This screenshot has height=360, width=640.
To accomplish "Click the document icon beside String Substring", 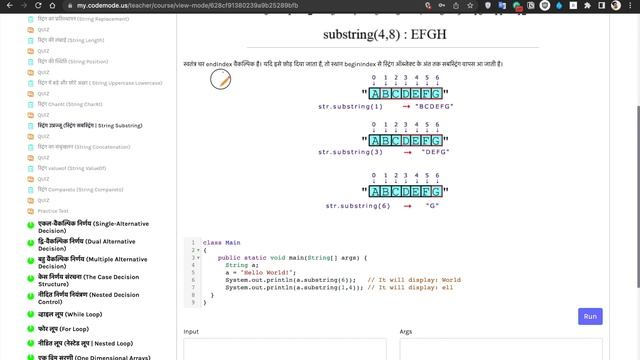I will coord(31,126).
